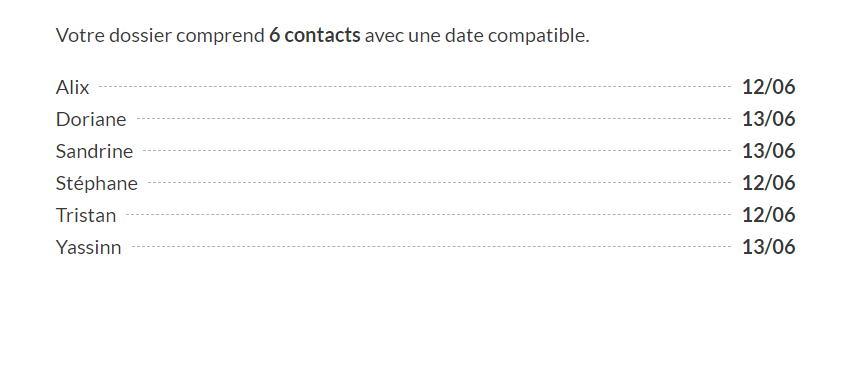Click the dotted line in Tristan's row
The height and width of the screenshot is (365, 866).
point(429,215)
